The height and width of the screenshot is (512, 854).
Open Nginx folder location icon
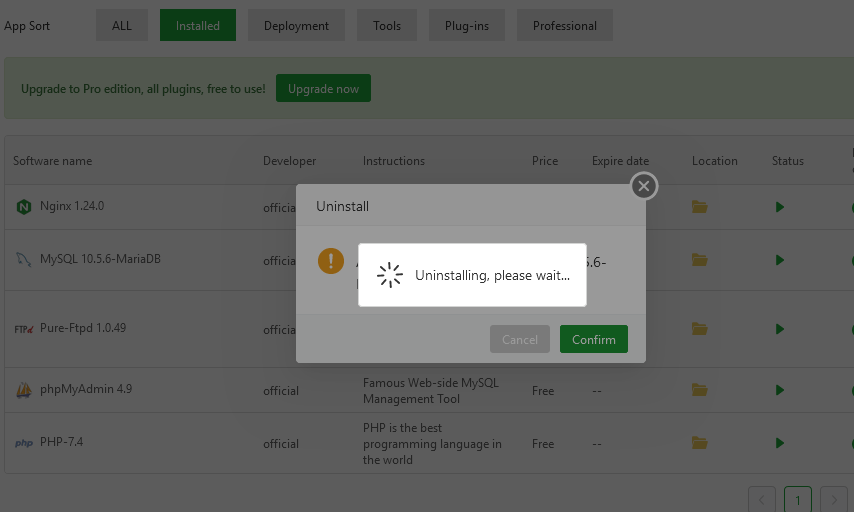pyautogui.click(x=700, y=207)
